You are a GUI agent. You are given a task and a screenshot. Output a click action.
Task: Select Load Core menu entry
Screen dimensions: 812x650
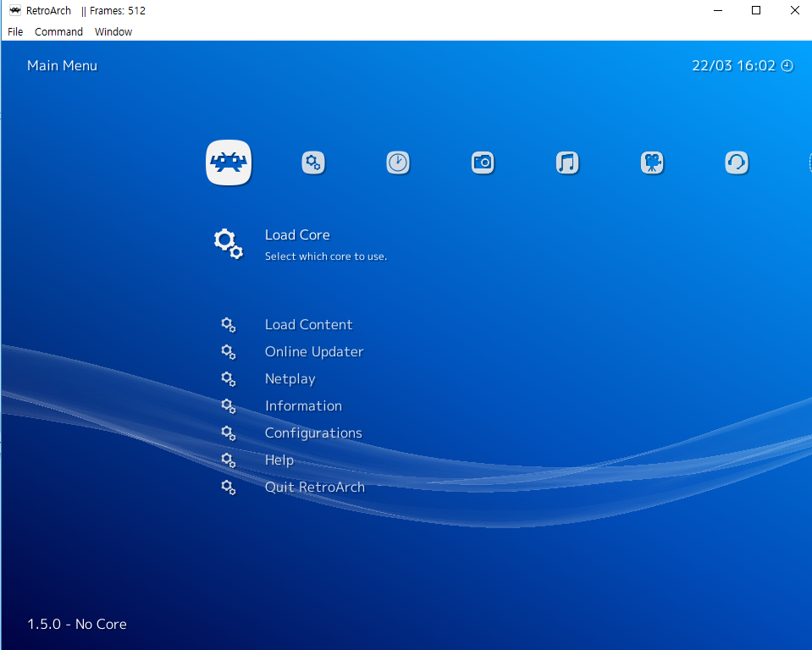tap(297, 235)
